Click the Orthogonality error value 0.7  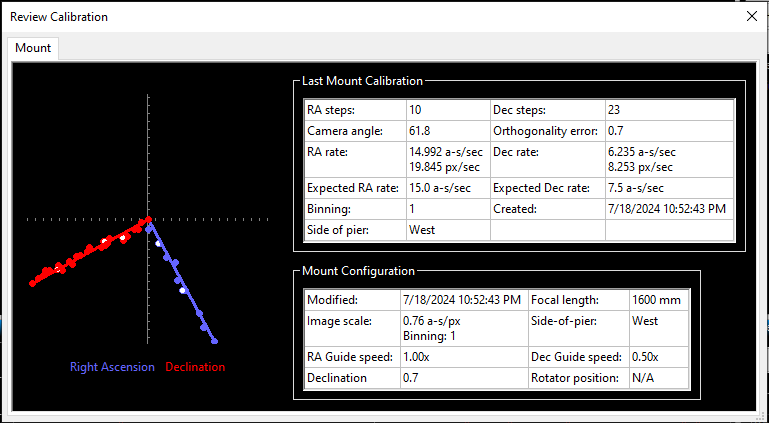tap(669, 131)
